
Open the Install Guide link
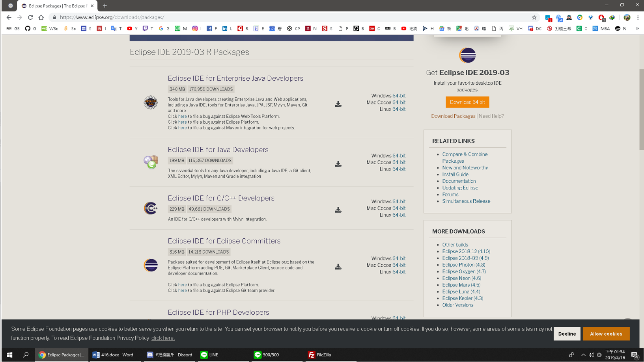(455, 175)
